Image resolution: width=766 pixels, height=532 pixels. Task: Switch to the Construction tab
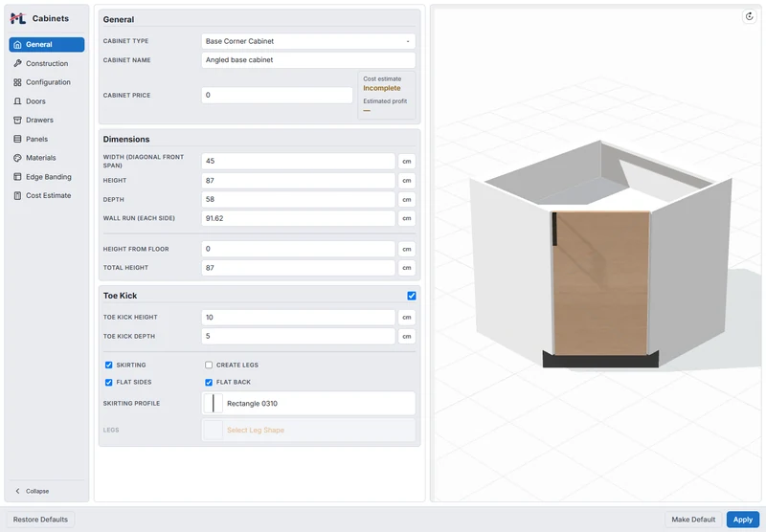click(x=46, y=63)
